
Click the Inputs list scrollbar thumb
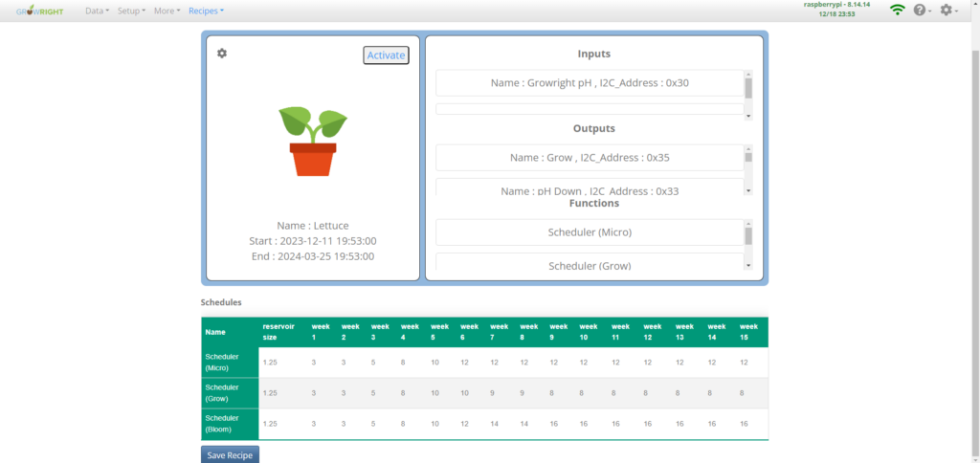point(748,88)
